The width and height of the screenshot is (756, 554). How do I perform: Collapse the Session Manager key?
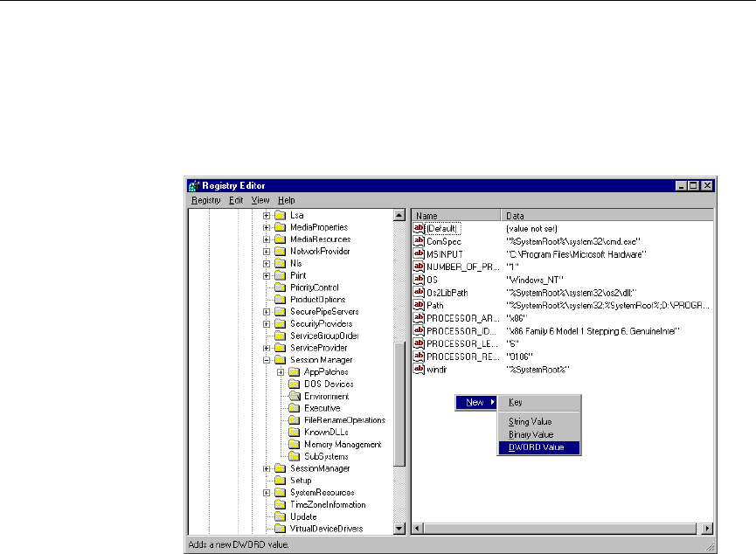tap(267, 360)
